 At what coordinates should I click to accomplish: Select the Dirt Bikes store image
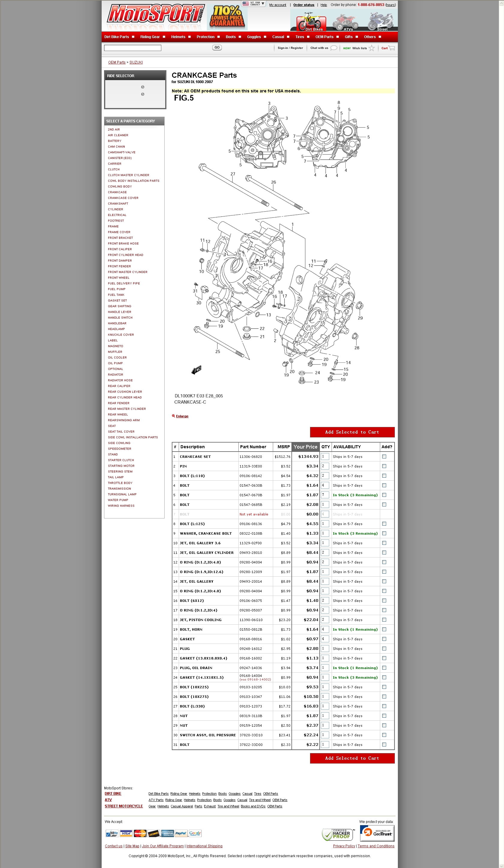pyautogui.click(x=311, y=21)
